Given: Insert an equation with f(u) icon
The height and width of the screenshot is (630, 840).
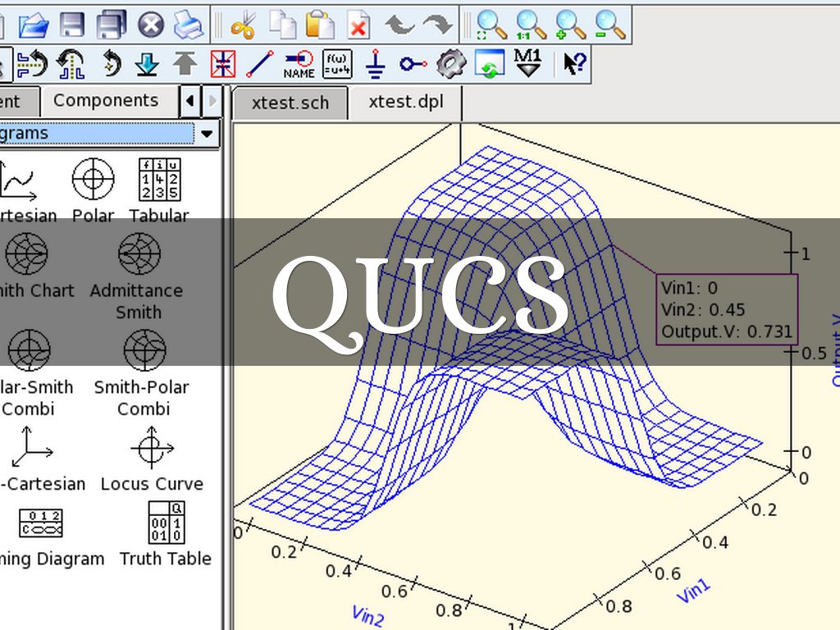Looking at the screenshot, I should tap(337, 63).
